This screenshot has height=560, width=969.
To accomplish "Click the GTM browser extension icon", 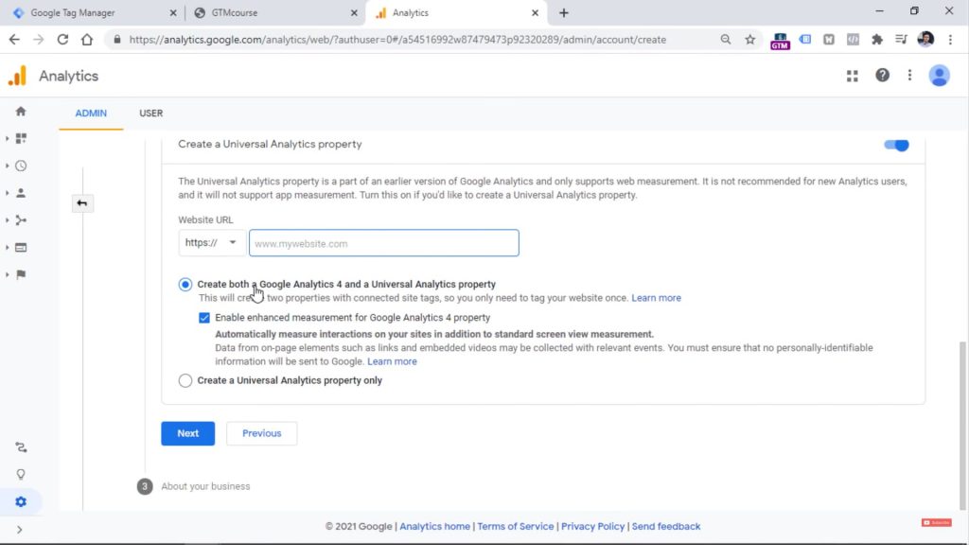I will tap(780, 41).
